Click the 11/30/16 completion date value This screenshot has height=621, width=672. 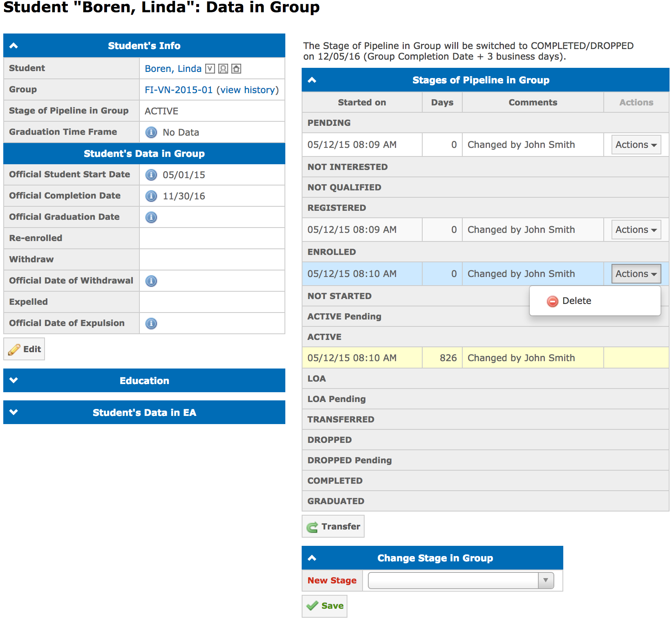click(184, 196)
